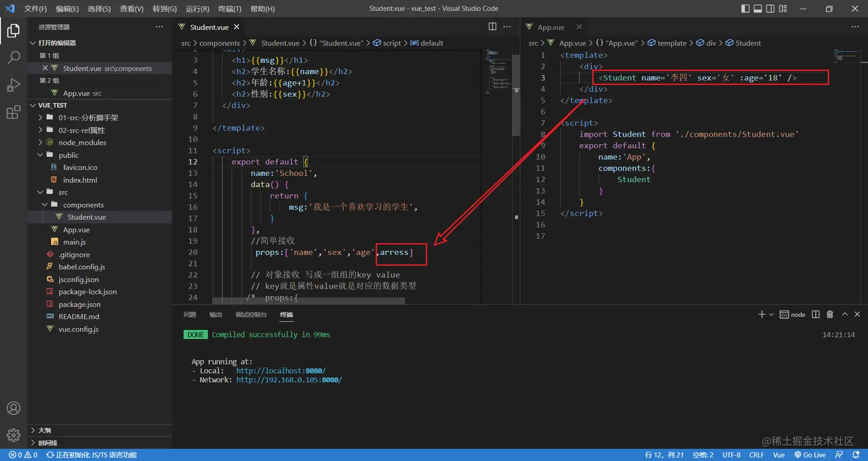The width and height of the screenshot is (868, 461).
Task: Change encoding UTF-8 in status bar
Action: pyautogui.click(x=731, y=455)
